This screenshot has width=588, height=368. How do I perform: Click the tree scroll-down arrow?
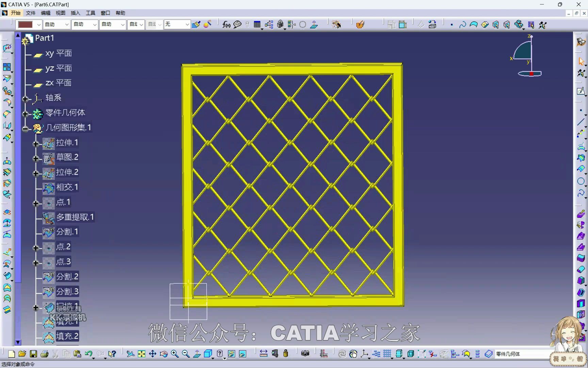(18, 342)
